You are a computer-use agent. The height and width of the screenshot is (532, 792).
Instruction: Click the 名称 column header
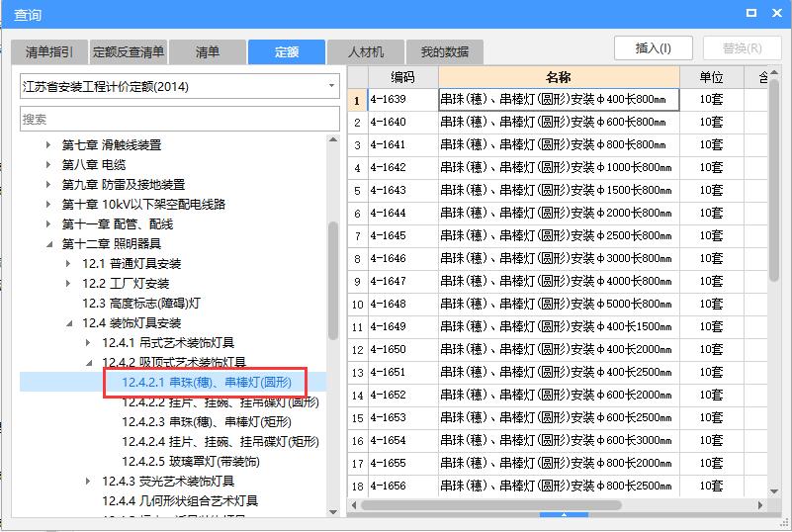tap(559, 77)
